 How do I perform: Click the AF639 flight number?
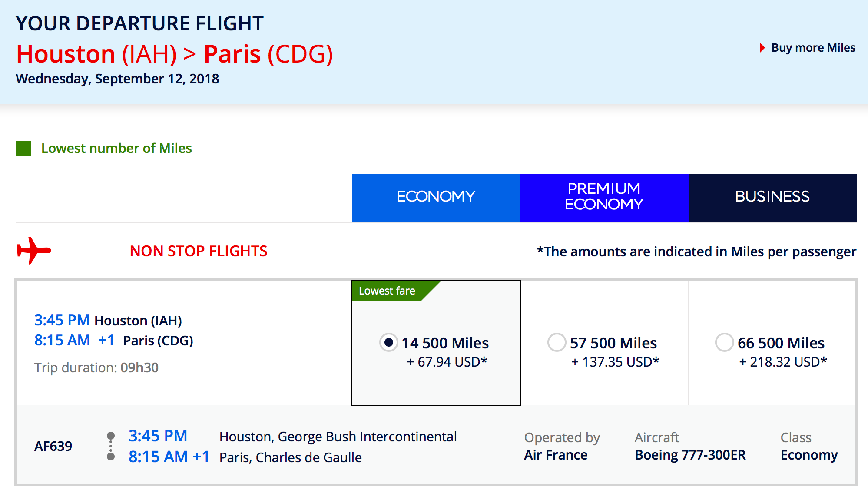53,446
